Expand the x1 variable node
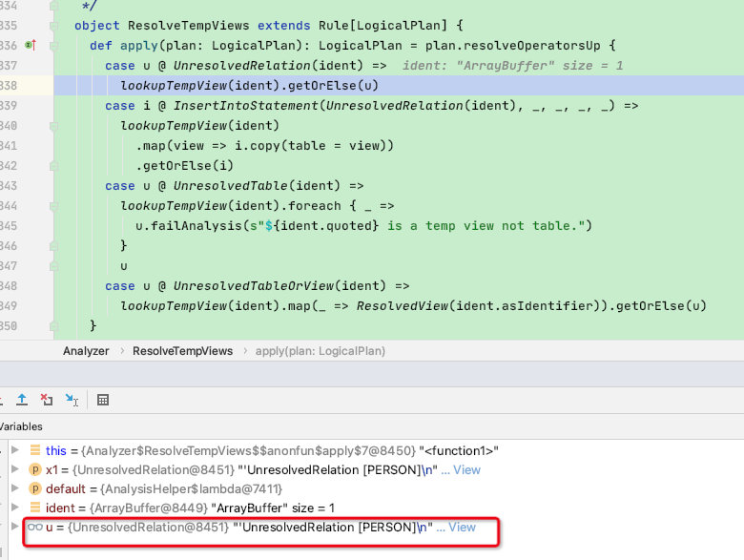744x560 pixels. (15, 468)
